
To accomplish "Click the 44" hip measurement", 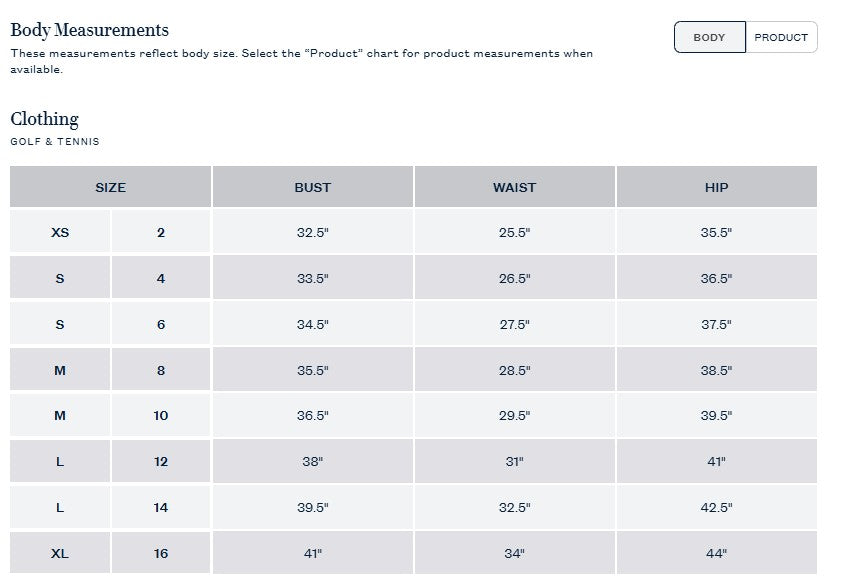I will click(x=716, y=553).
